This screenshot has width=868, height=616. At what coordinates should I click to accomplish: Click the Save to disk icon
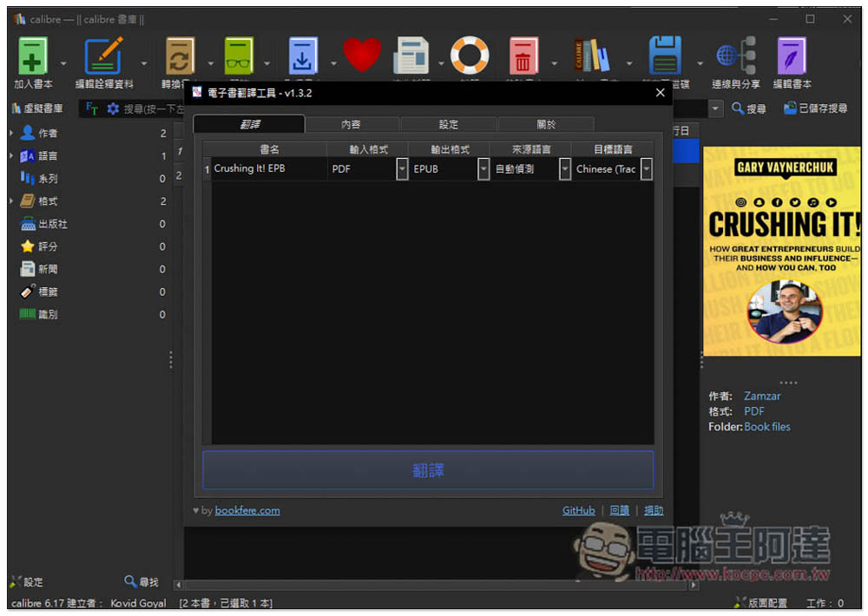[665, 56]
